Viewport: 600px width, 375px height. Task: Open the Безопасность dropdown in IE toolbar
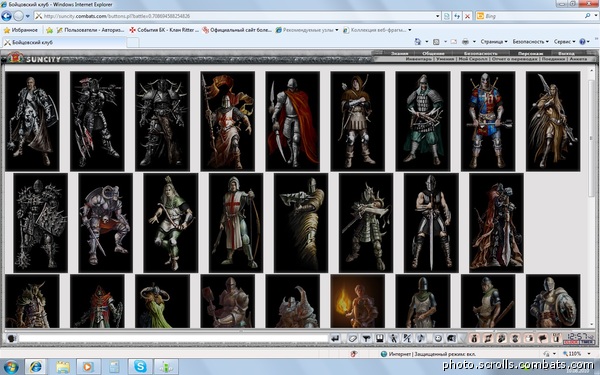pos(530,41)
